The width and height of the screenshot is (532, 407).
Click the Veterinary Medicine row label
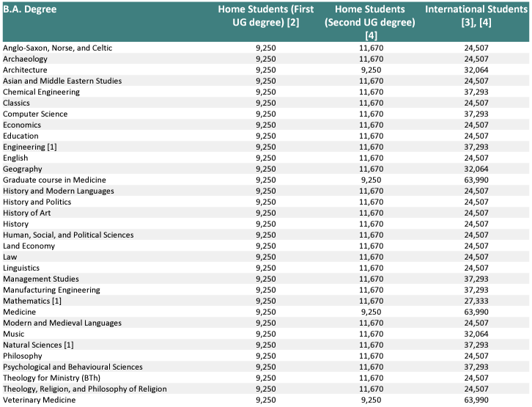pos(39,400)
